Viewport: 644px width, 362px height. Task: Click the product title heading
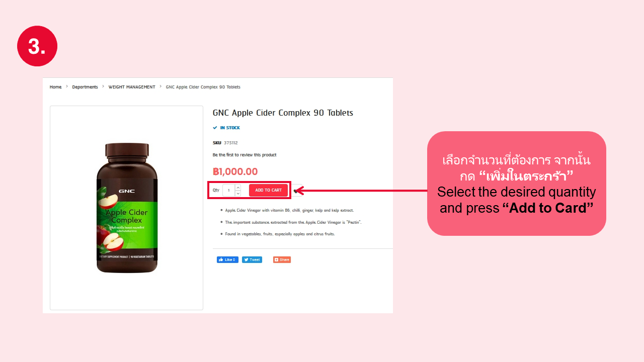tap(283, 113)
